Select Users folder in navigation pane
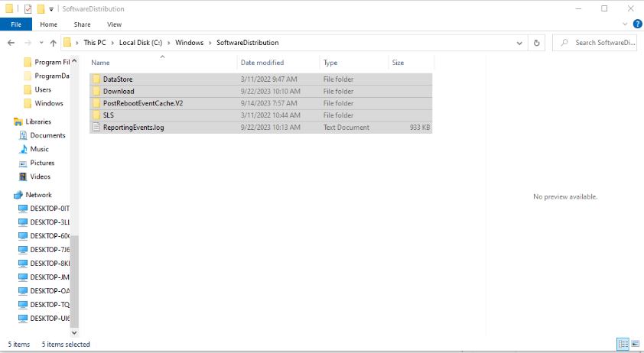 pos(37,89)
